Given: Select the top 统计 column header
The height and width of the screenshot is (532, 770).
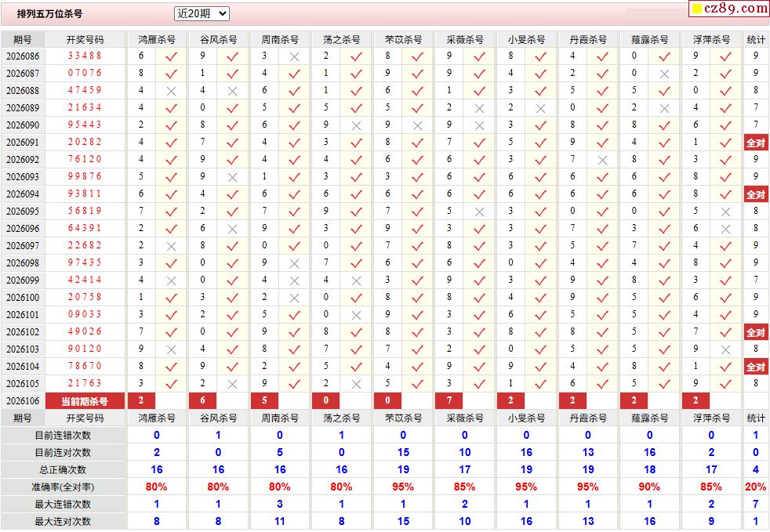Looking at the screenshot, I should (756, 39).
